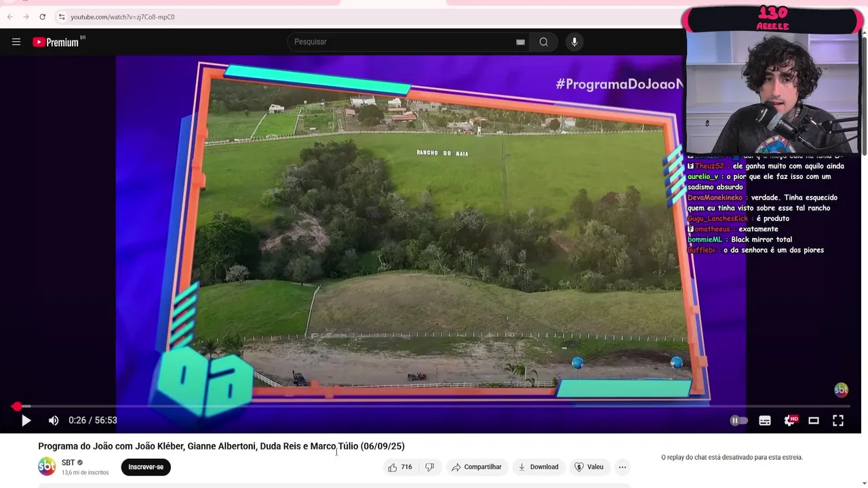This screenshot has height=488, width=868.
Task: Open the SBT channel avatar
Action: point(47,467)
